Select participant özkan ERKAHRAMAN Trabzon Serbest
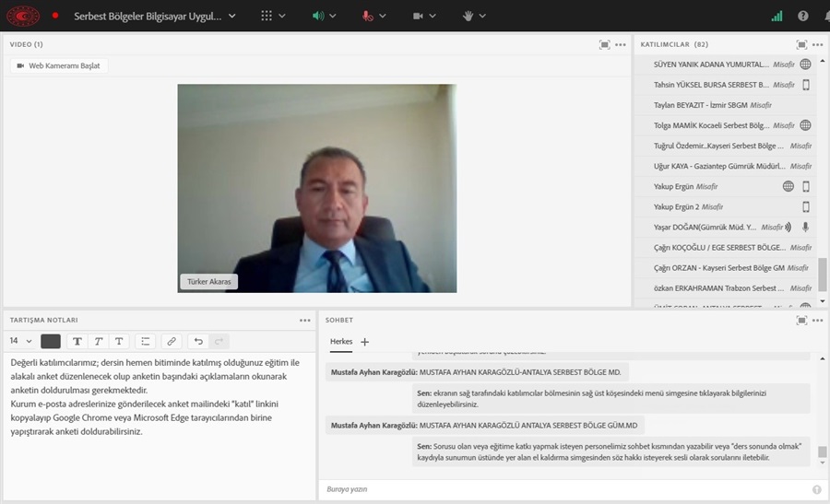This screenshot has width=830, height=504. pyautogui.click(x=725, y=288)
